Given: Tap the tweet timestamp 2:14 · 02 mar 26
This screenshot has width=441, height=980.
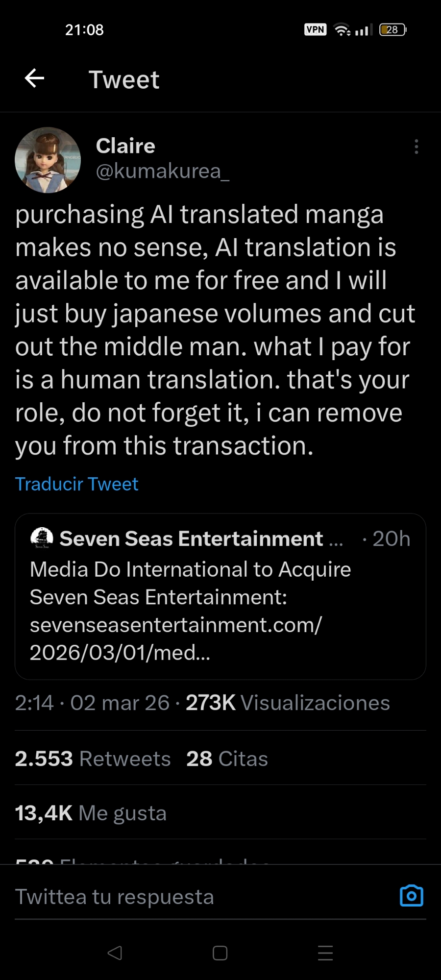Looking at the screenshot, I should 92,703.
